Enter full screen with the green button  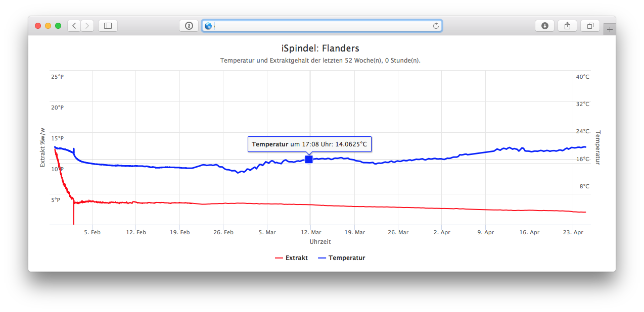[58, 26]
